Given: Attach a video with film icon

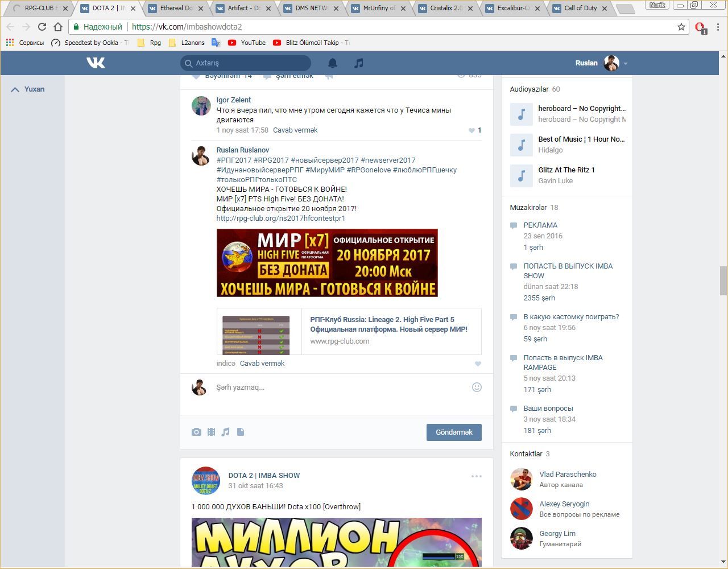Looking at the screenshot, I should coord(211,432).
